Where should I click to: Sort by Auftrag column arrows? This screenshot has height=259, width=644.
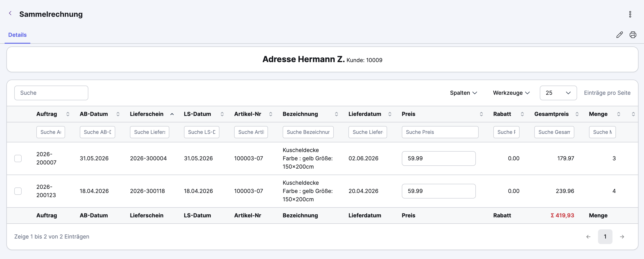[68, 114]
